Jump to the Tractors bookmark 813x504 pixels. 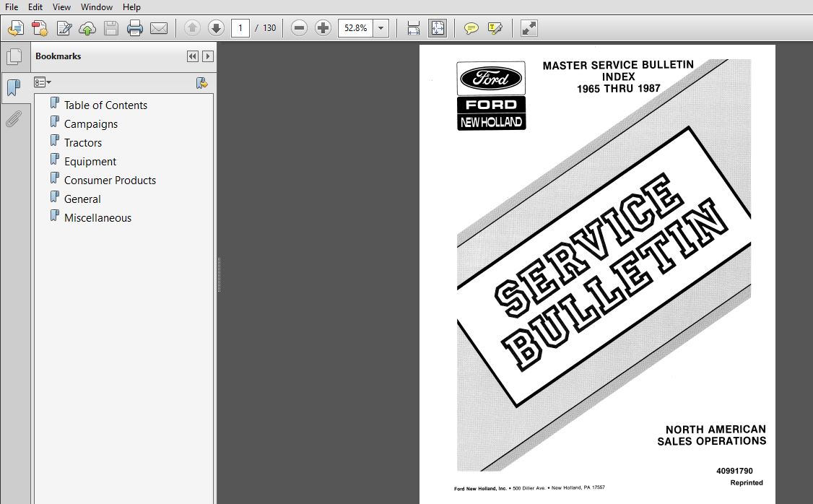83,143
